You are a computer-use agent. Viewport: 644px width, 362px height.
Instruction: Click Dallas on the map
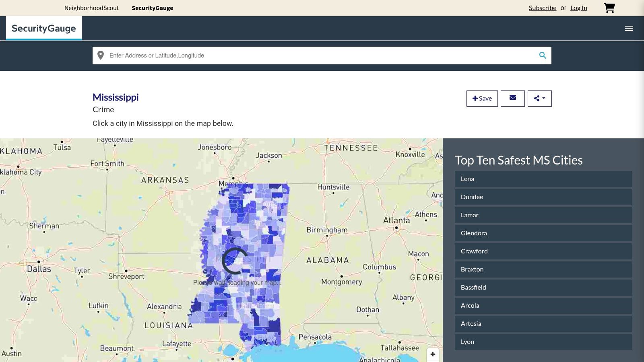(x=39, y=269)
